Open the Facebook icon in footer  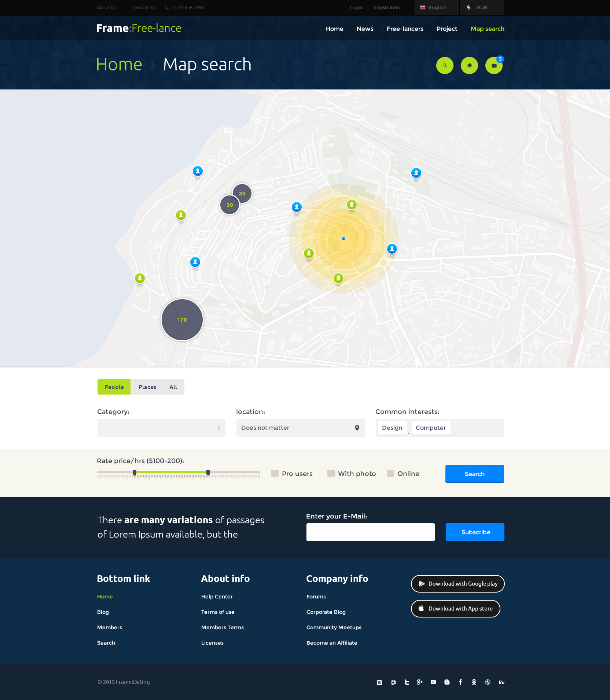(x=460, y=682)
